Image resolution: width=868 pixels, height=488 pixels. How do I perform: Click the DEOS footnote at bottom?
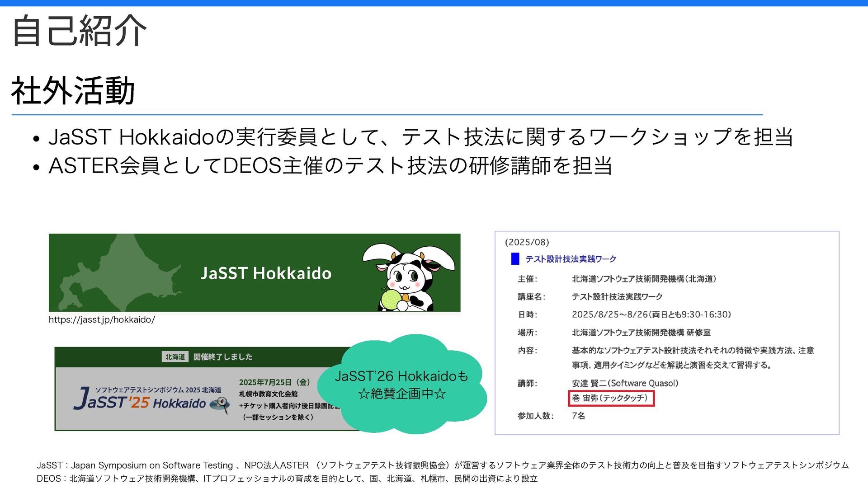pyautogui.click(x=287, y=479)
